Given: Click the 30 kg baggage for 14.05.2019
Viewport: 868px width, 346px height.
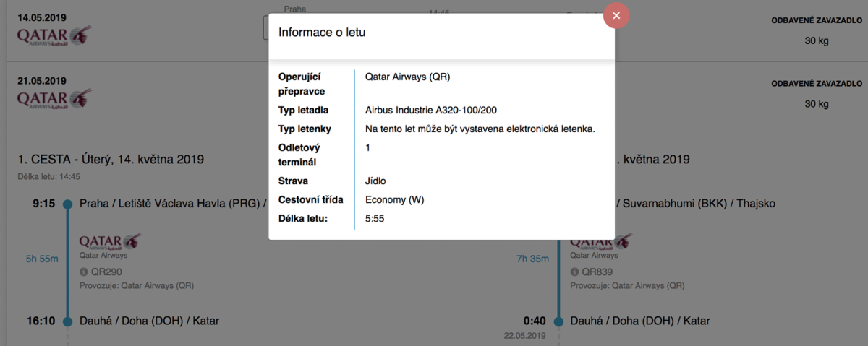Looking at the screenshot, I should click(816, 40).
